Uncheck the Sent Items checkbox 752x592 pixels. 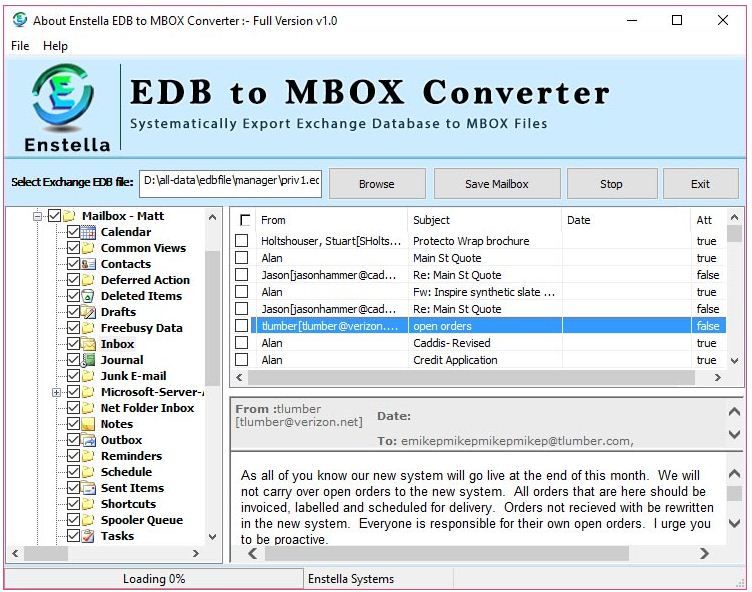tap(73, 488)
